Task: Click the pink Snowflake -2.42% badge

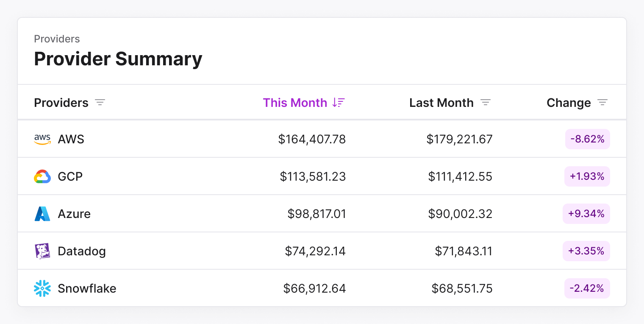Action: [x=587, y=288]
